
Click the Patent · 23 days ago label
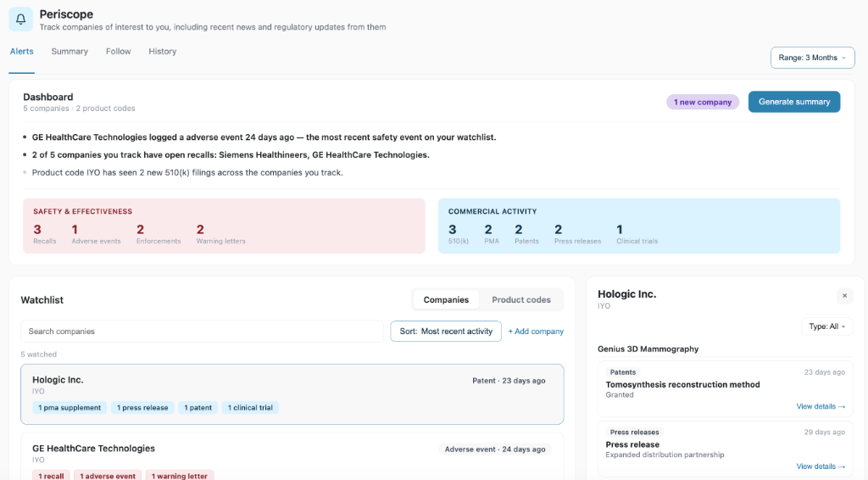509,380
